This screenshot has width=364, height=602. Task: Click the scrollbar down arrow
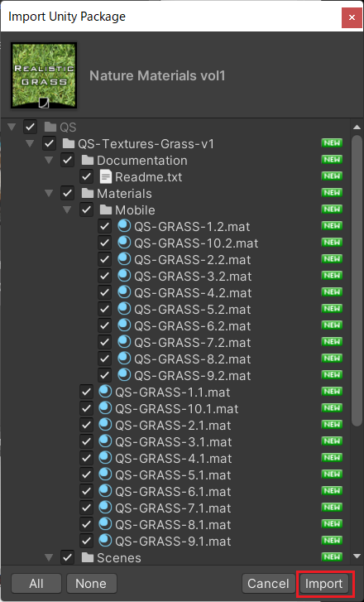coord(357,556)
